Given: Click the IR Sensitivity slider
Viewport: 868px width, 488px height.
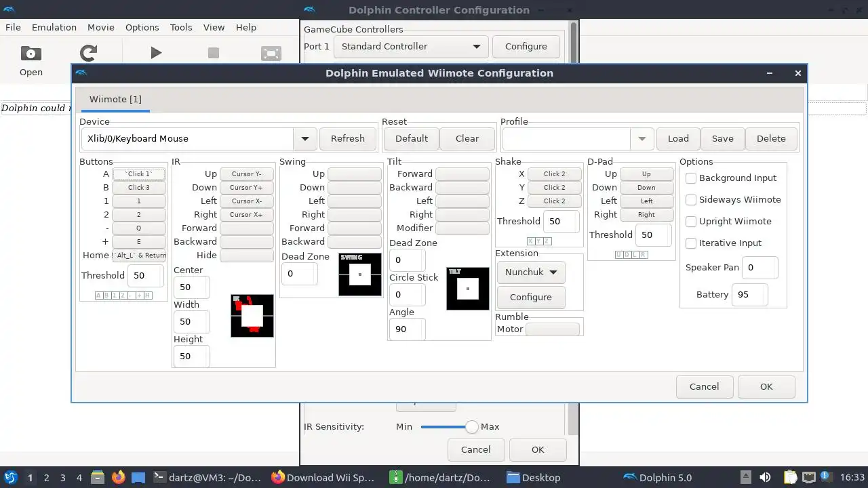Looking at the screenshot, I should [449, 426].
